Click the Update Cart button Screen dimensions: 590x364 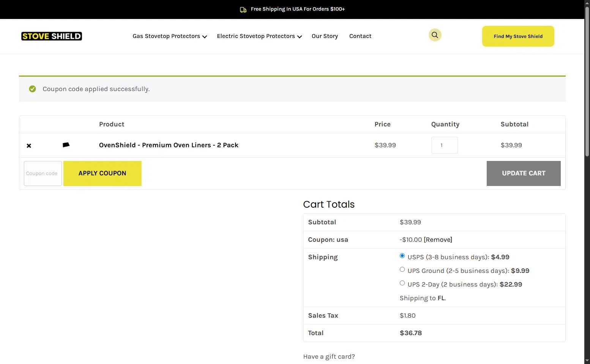pyautogui.click(x=524, y=173)
